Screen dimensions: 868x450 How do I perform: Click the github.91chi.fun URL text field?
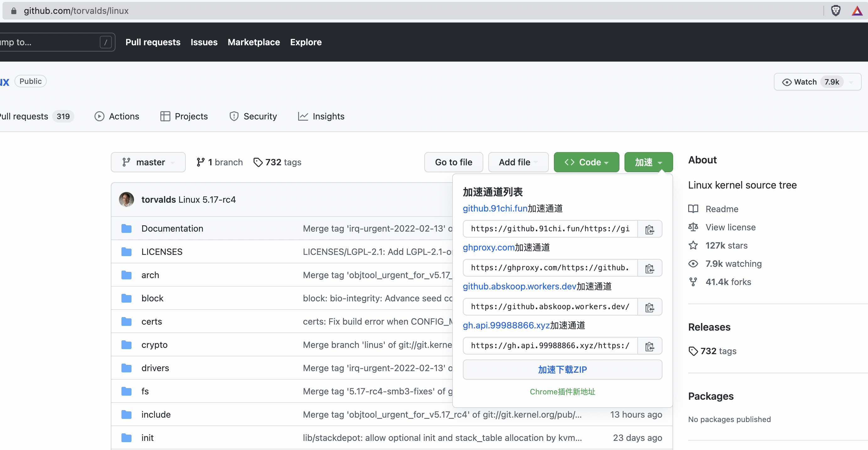550,229
